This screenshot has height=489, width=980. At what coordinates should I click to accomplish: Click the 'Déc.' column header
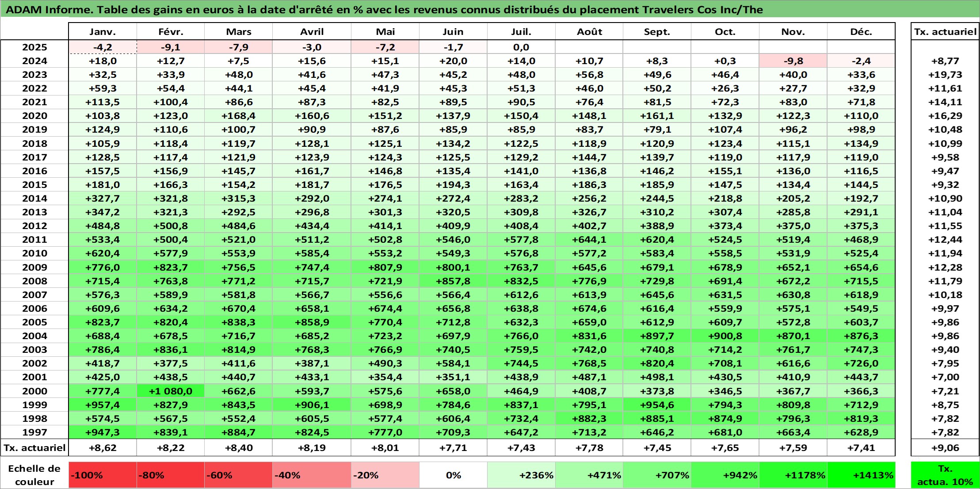(x=861, y=31)
